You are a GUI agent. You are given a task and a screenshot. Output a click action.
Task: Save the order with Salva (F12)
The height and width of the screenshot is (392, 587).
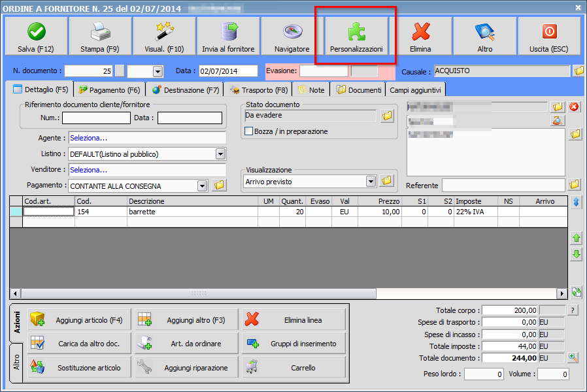36,37
